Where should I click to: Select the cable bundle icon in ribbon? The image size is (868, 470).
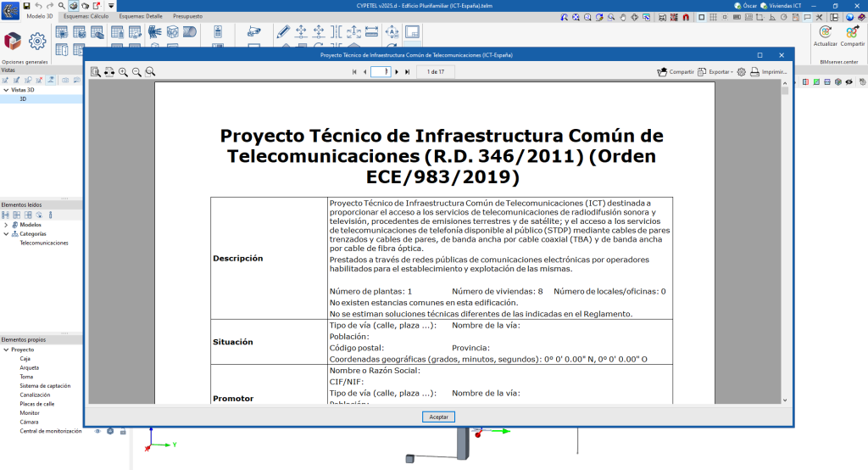(x=154, y=31)
